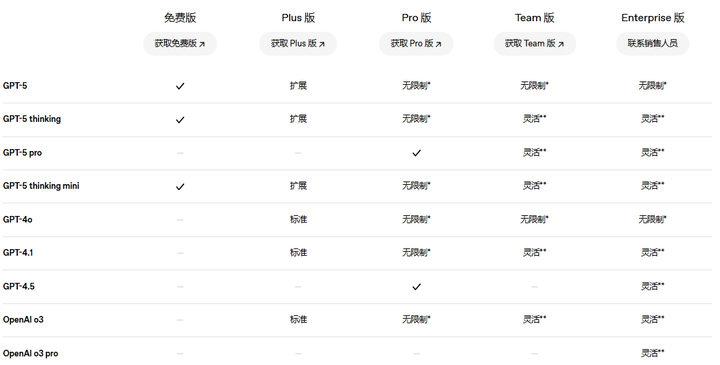The width and height of the screenshot is (720, 365).
Task: Click the Enterprise 版 column heading
Action: click(652, 18)
